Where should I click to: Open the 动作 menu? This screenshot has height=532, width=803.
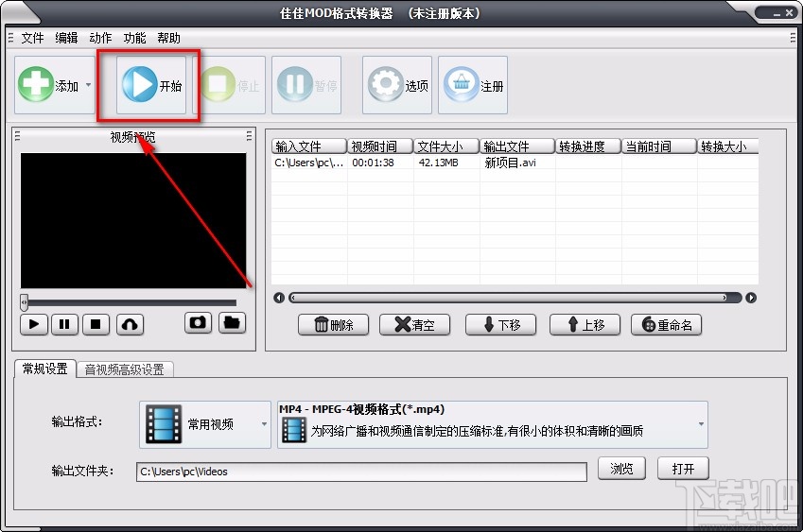pos(100,38)
